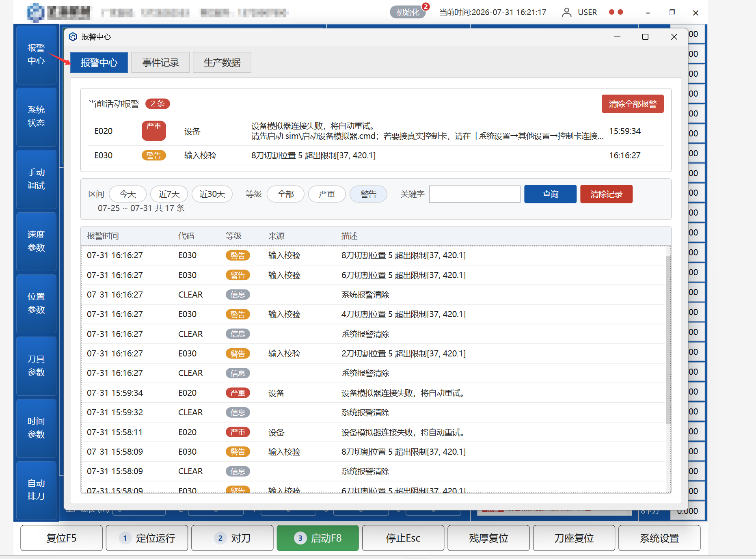Viewport: 756px width, 559px height.
Task: Sort by 报警时间 column header
Action: (x=103, y=236)
